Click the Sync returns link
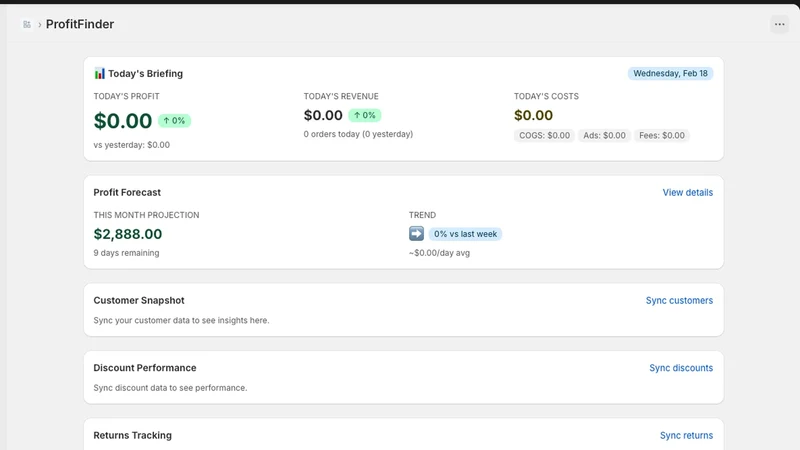 (686, 435)
